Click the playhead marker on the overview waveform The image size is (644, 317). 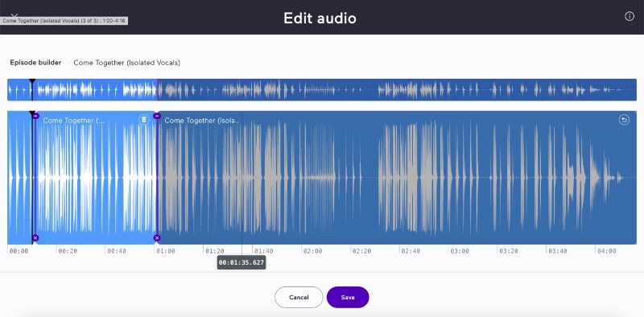tap(32, 81)
